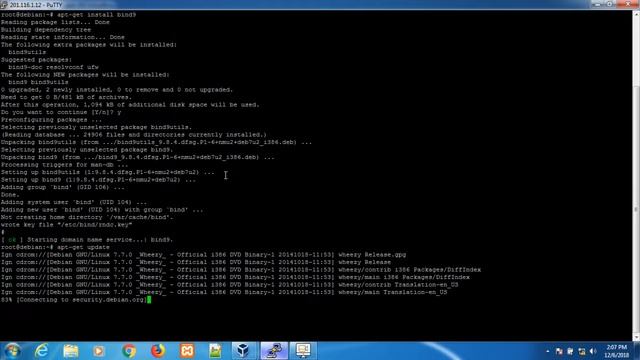Screen dimensions: 640x360
Task: Click the 'apt-get install bind9' command line
Action: pyautogui.click(x=69, y=15)
